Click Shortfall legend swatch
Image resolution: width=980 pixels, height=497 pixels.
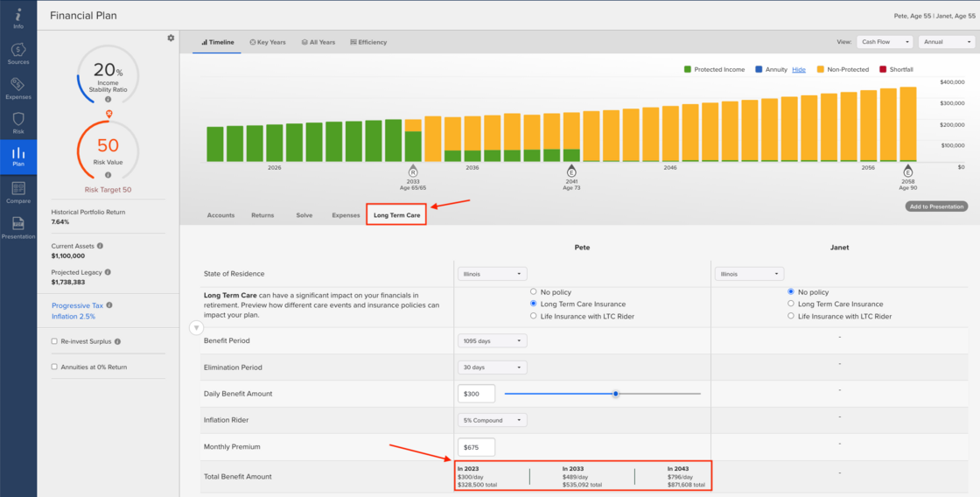[x=883, y=69]
